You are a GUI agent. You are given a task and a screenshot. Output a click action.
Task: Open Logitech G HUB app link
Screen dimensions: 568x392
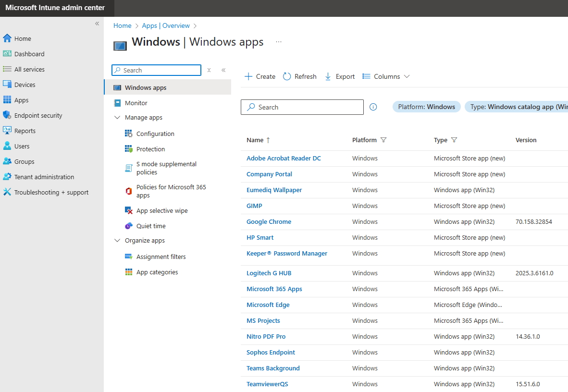click(x=269, y=273)
